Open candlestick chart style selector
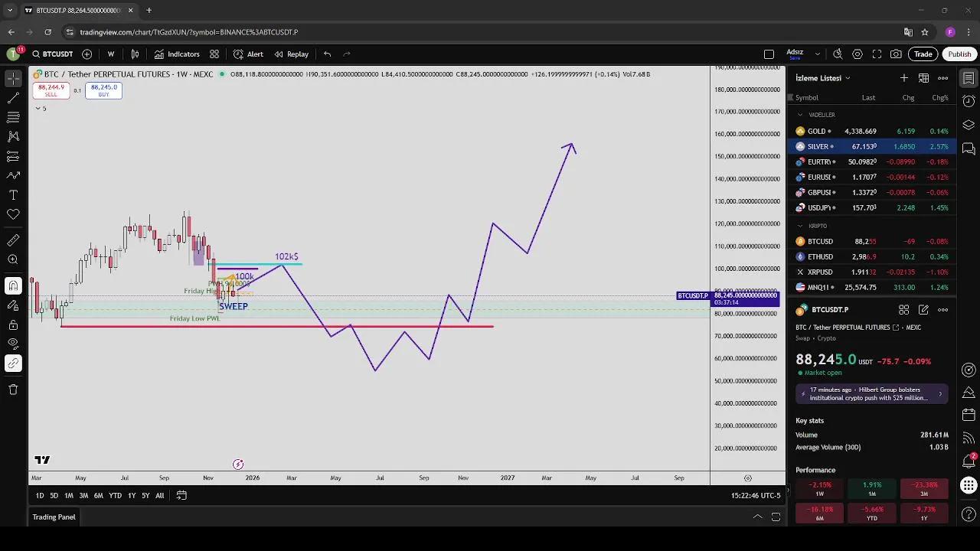This screenshot has width=980, height=551. pyautogui.click(x=136, y=54)
